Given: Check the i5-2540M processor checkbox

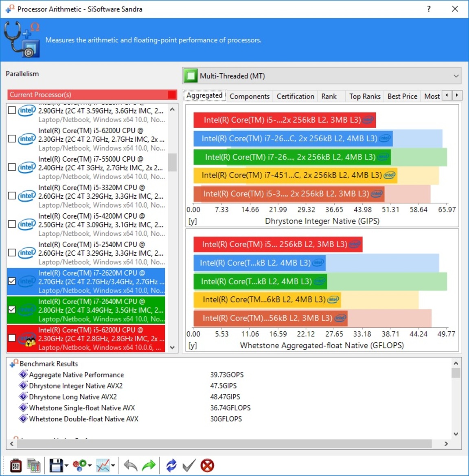Looking at the screenshot, I should coord(12,252).
